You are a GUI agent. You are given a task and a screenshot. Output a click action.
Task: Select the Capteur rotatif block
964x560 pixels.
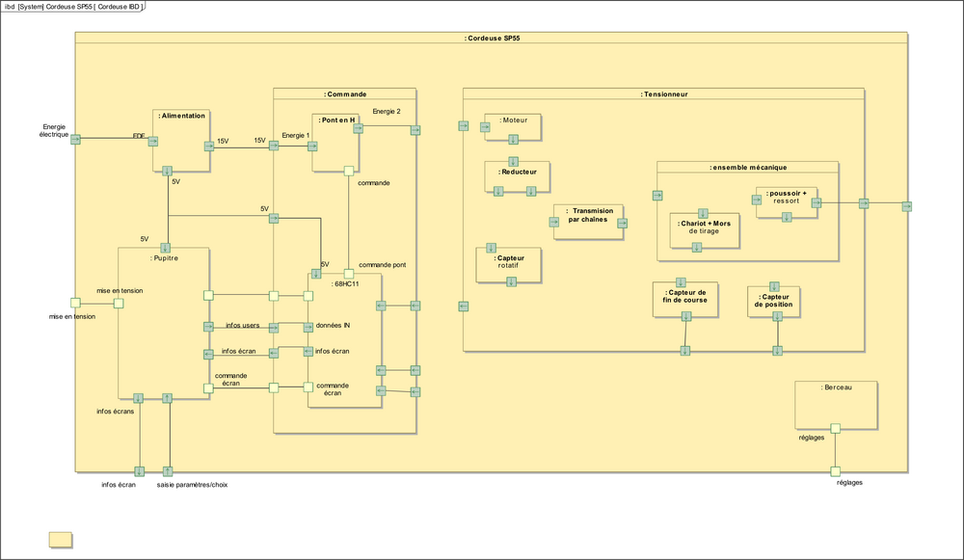508,263
